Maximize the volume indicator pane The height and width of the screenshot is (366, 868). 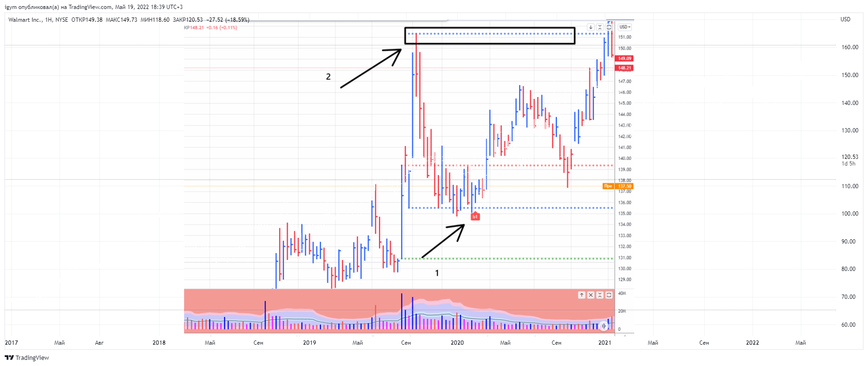coord(609,295)
